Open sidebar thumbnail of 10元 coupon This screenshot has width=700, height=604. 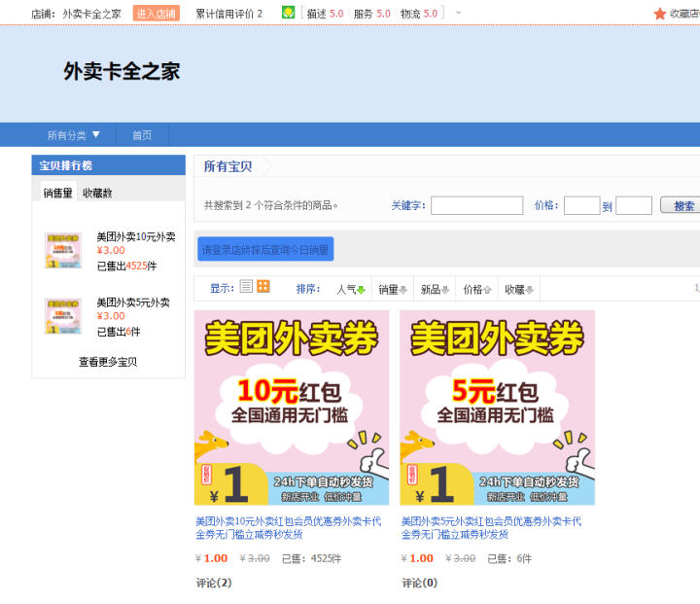63,251
